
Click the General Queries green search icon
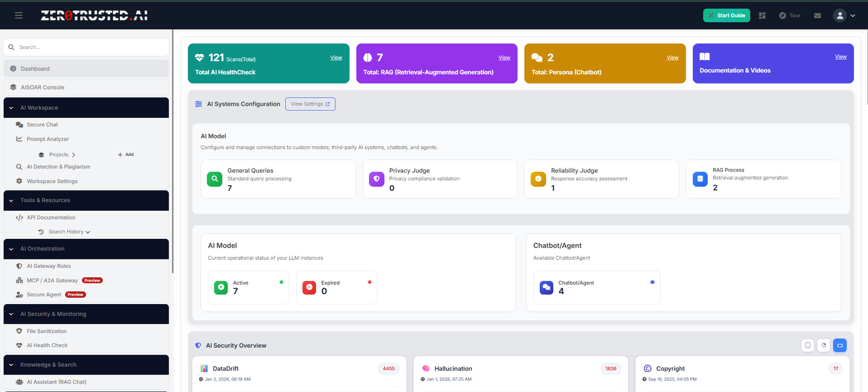215,179
